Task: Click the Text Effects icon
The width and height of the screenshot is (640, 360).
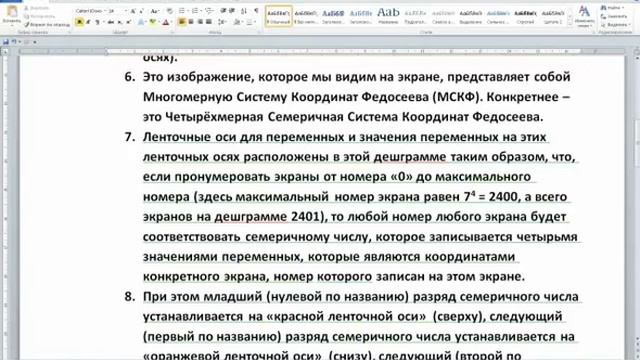Action: [x=141, y=22]
